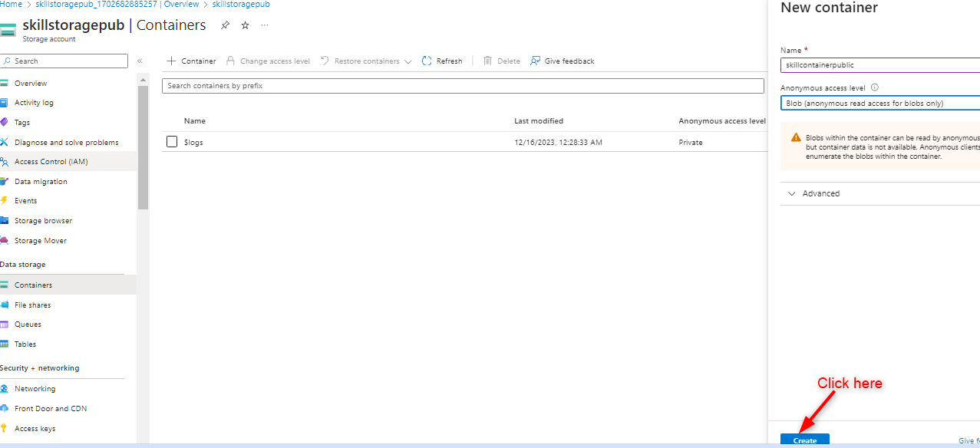The height and width of the screenshot is (448, 980).
Task: Click Data migration menu item
Action: pos(41,182)
